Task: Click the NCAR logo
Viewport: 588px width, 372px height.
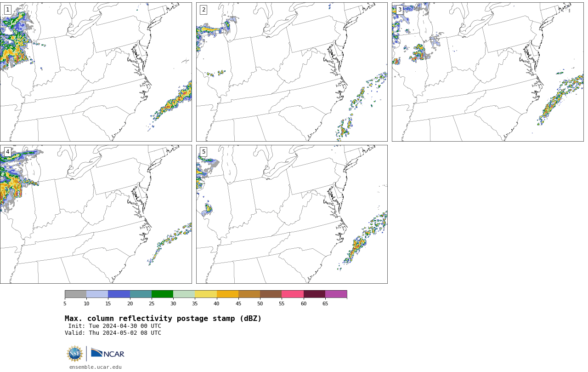Action: [107, 353]
